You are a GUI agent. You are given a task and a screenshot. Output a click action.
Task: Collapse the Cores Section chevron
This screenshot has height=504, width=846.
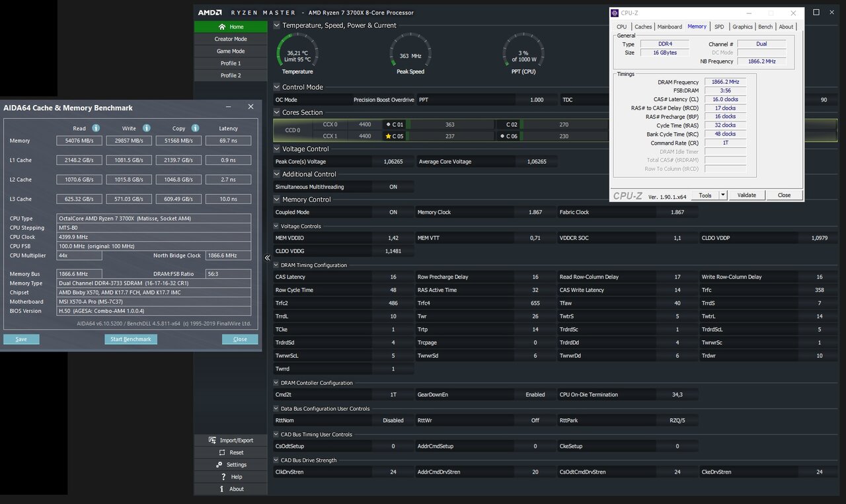pyautogui.click(x=277, y=112)
